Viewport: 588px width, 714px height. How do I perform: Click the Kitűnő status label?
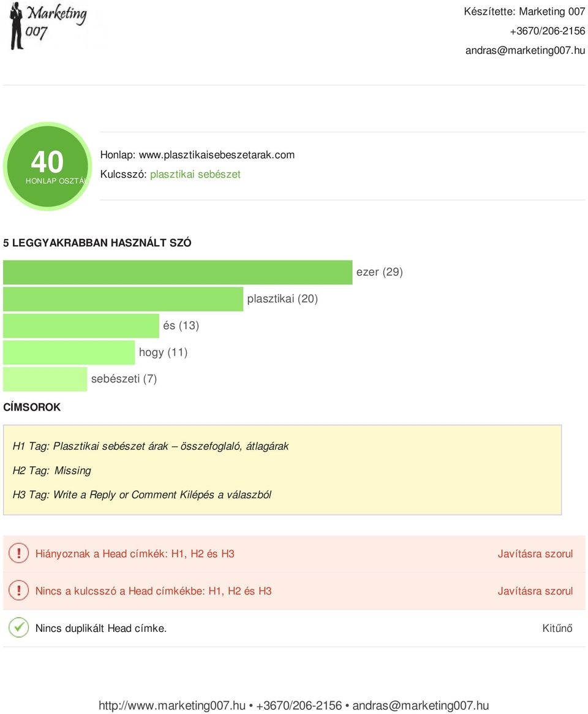557,628
